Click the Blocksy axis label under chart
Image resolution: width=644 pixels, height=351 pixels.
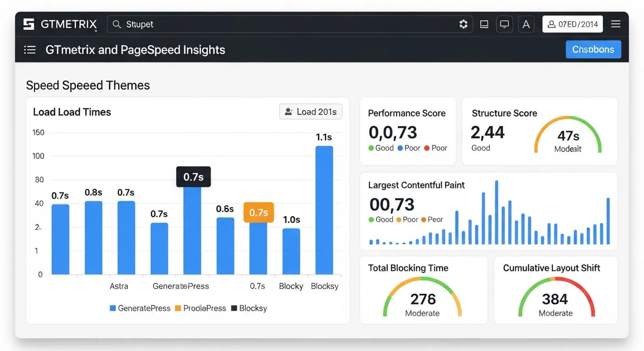[x=324, y=286]
